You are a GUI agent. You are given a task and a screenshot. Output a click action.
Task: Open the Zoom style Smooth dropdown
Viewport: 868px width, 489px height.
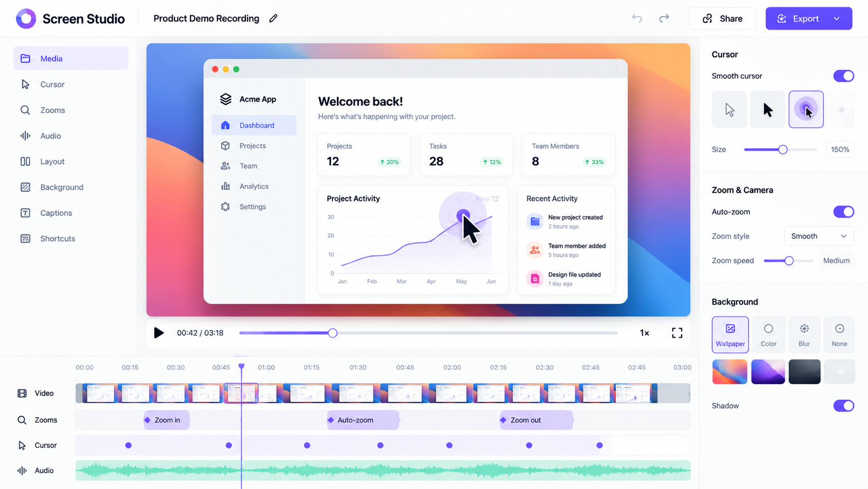pos(819,236)
